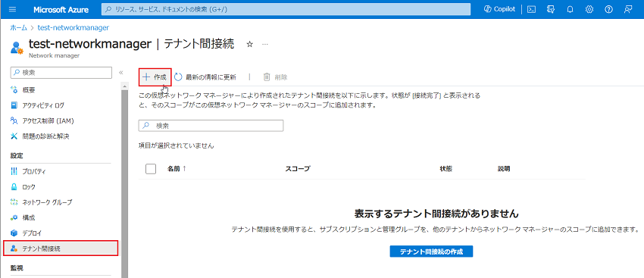Launch Cloud Shell terminal icon
This screenshot has width=644, height=278.
point(531,9)
